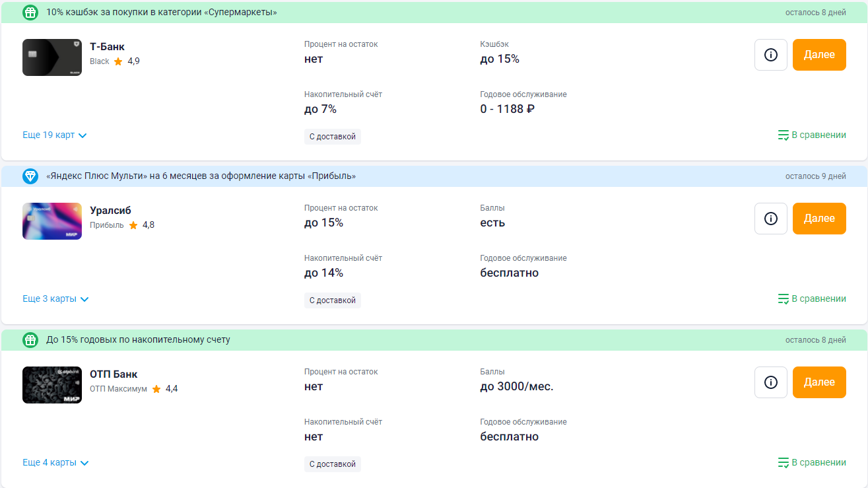Click the 'Black' card name label
868x488 pixels.
(100, 61)
